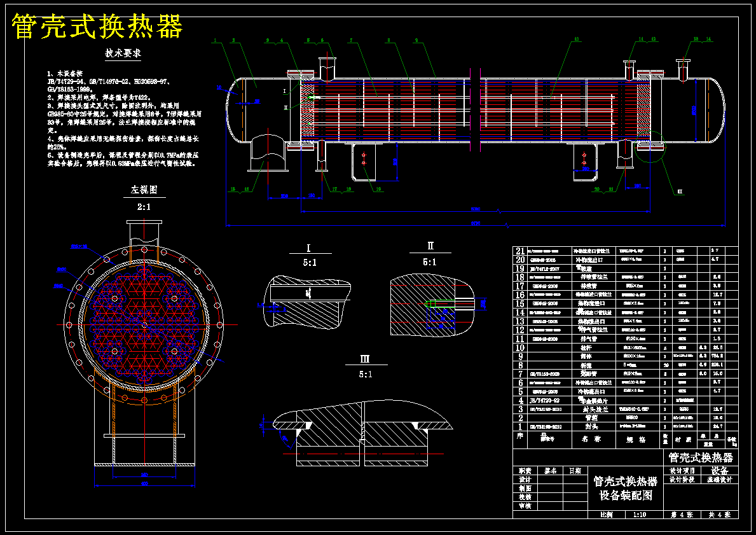Image resolution: width=756 pixels, height=535 pixels.
Task: Click parts list row number 16
Action: (x=520, y=295)
